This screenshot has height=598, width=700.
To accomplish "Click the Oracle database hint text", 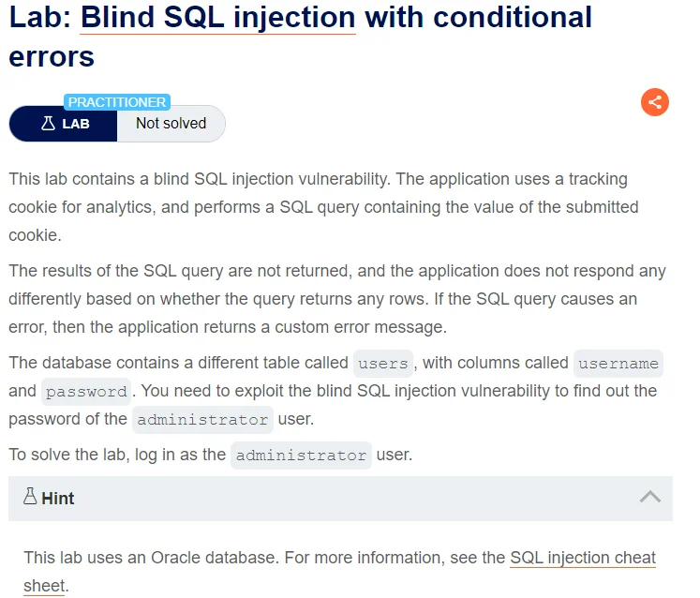I will 339,572.
